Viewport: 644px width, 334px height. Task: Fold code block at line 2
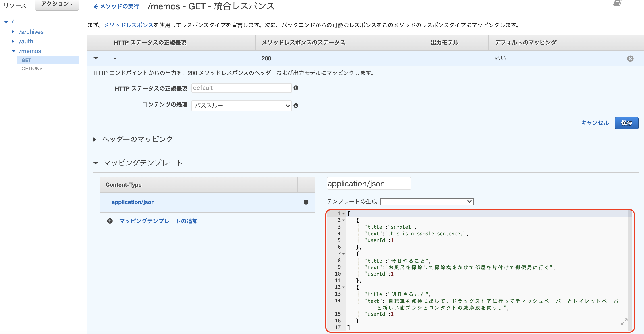[x=343, y=220]
